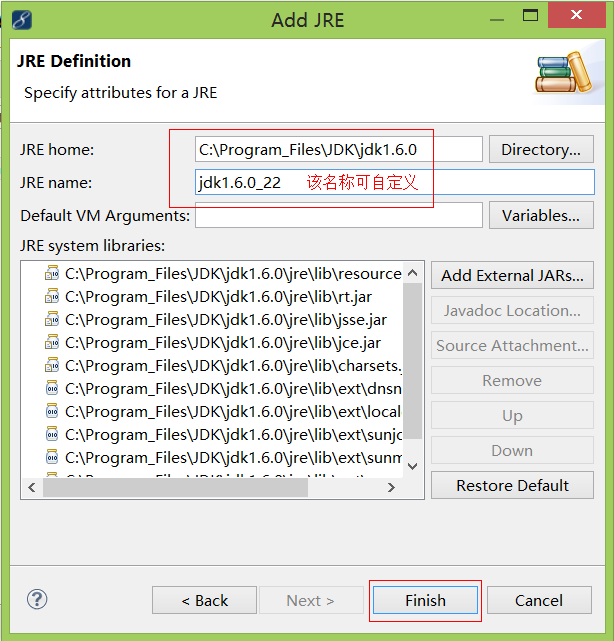Maximize the Add JRE window

(x=530, y=16)
